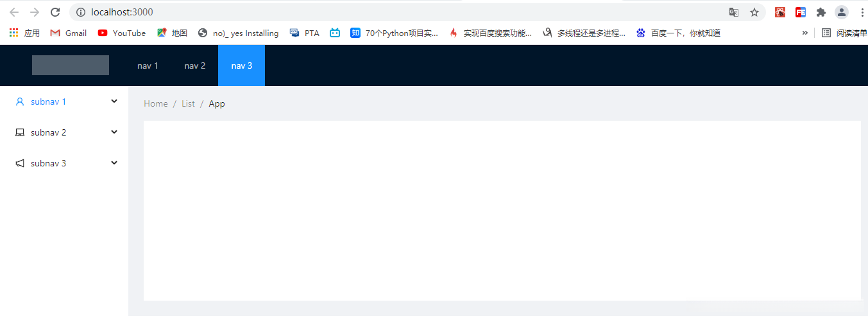Select the nav 2 menu item
This screenshot has height=318, width=868.
coord(195,66)
